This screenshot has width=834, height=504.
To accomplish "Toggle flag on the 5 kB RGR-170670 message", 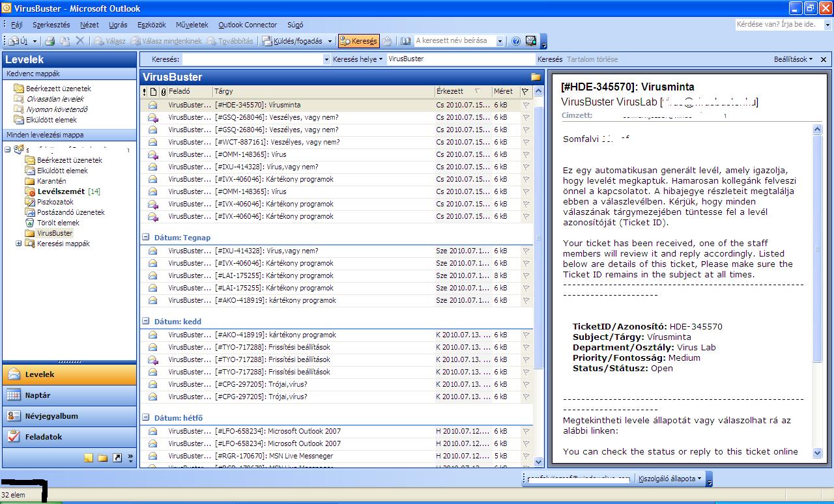I will (526, 456).
